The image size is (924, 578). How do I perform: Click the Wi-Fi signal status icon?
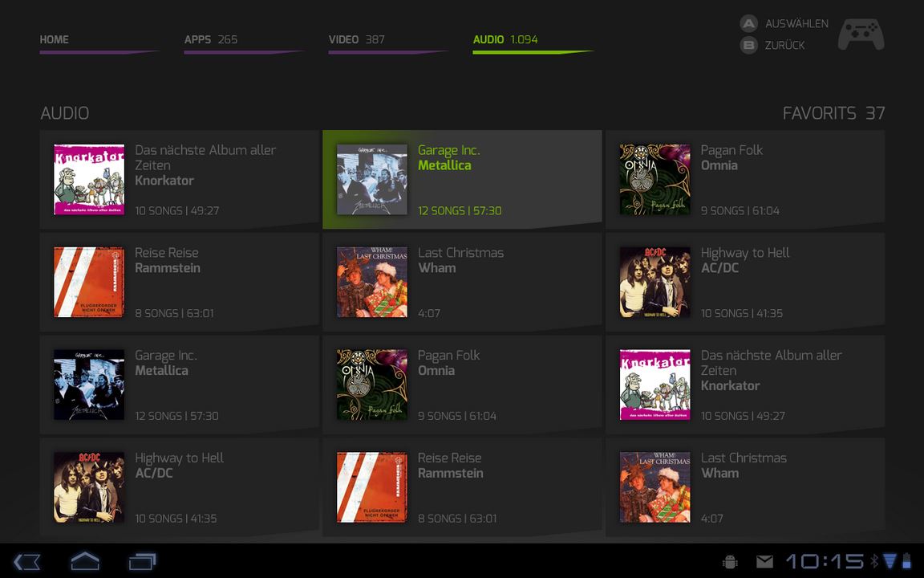coord(890,561)
